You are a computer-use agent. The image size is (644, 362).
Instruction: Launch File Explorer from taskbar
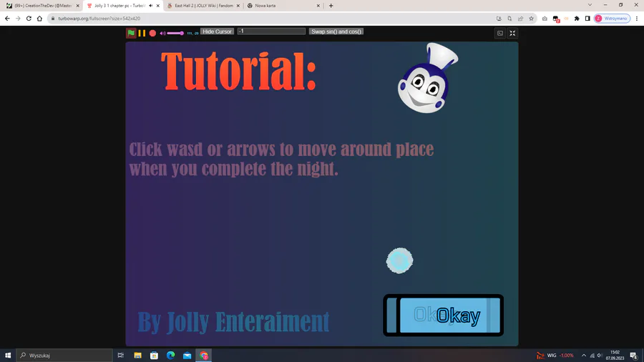(137, 356)
